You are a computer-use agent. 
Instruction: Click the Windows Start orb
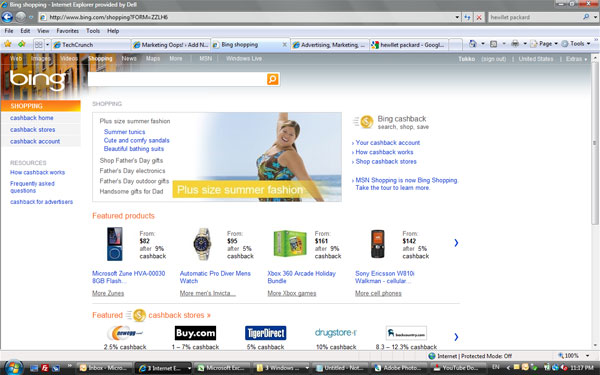[x=13, y=367]
